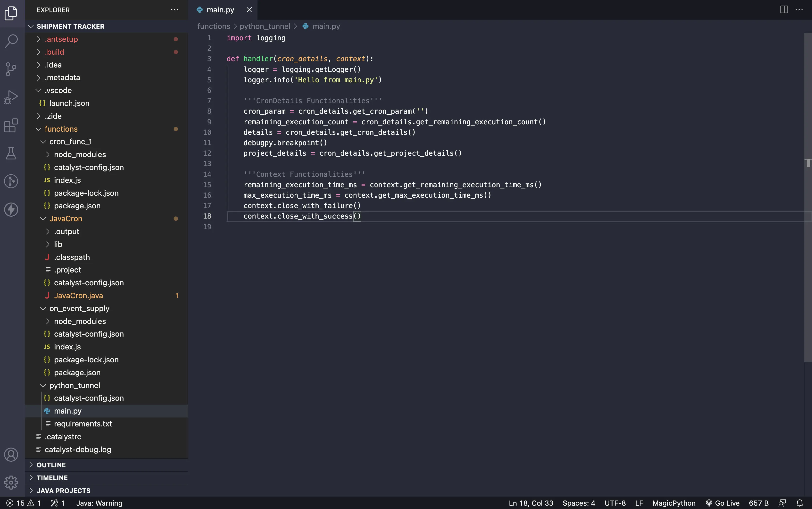
Task: Open the Explorer view in activity bar
Action: tap(11, 13)
